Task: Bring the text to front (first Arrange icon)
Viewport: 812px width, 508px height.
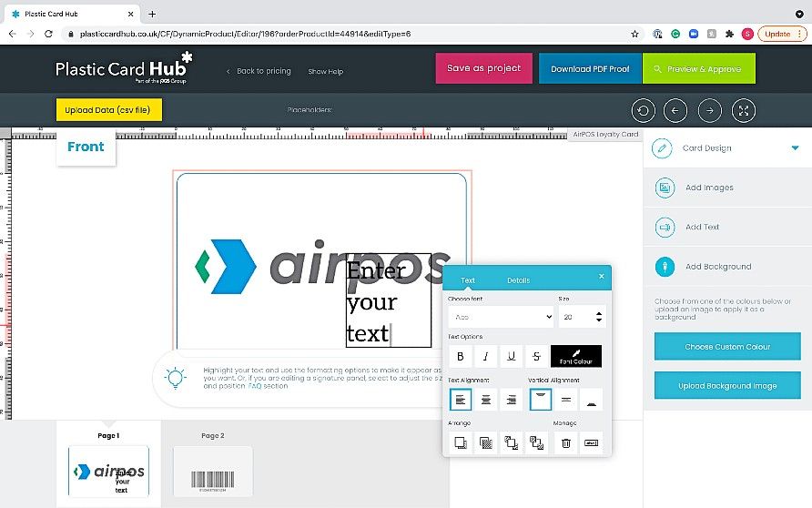Action: click(461, 443)
